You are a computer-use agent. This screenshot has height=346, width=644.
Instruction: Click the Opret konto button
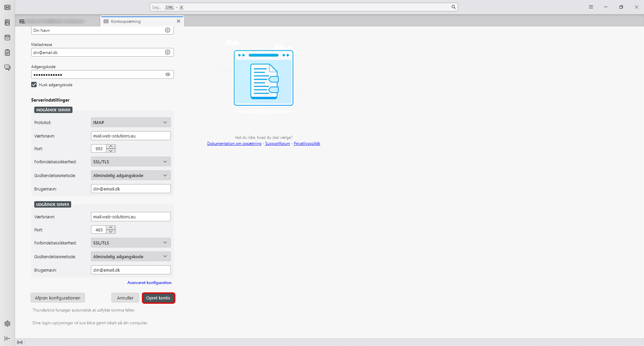coord(158,298)
